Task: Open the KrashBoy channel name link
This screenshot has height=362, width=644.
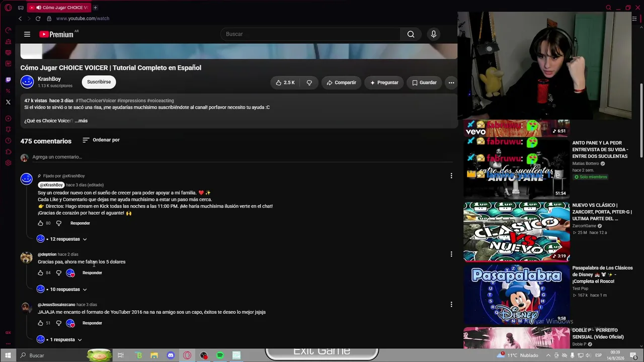Action: click(49, 79)
